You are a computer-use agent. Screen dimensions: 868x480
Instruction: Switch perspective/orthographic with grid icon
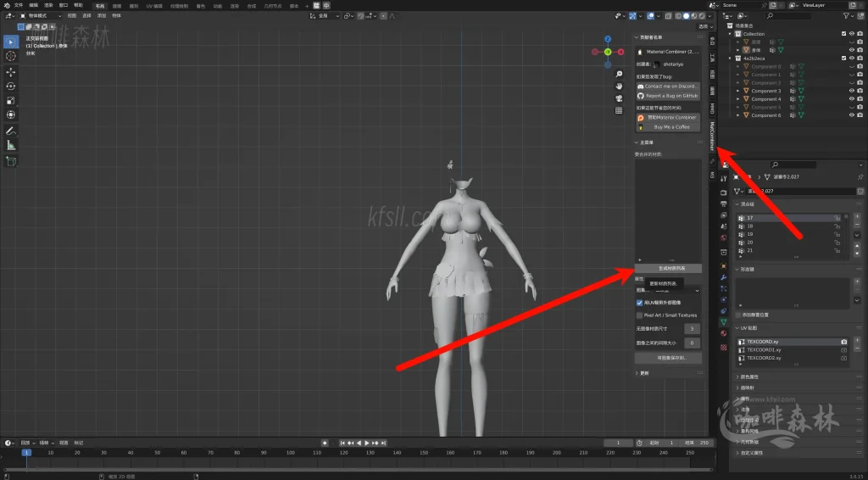click(619, 110)
